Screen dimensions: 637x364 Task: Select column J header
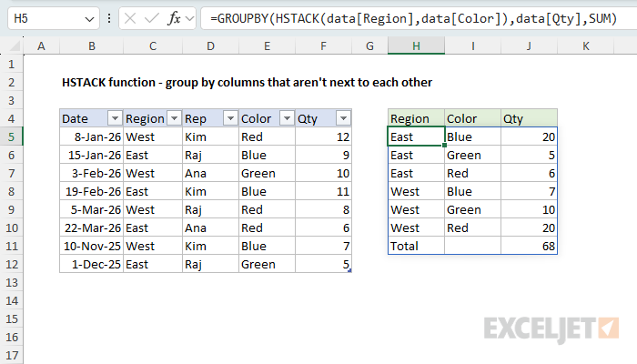pos(529,45)
